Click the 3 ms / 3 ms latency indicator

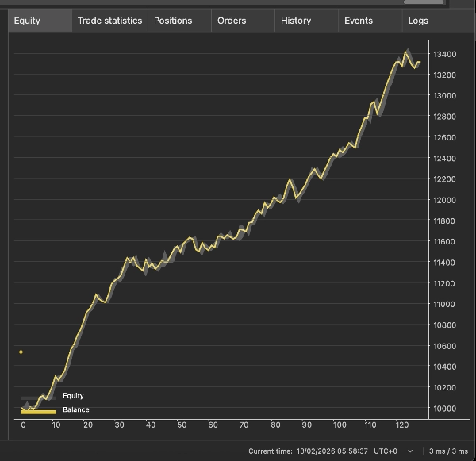450,451
